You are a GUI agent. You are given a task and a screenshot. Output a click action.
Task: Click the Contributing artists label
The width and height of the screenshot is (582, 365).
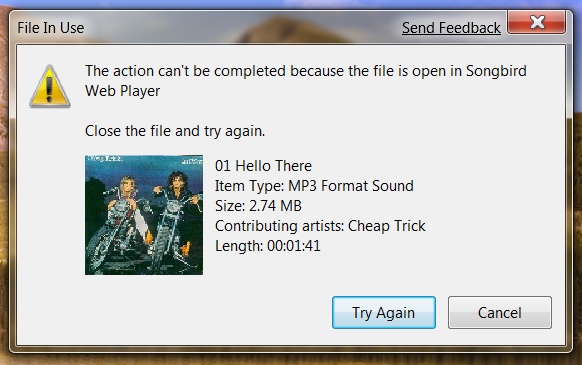[x=279, y=226]
